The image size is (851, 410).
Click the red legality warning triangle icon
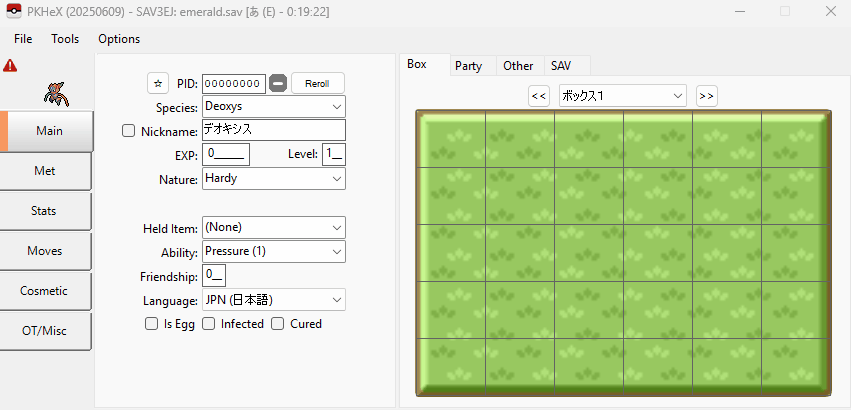10,66
